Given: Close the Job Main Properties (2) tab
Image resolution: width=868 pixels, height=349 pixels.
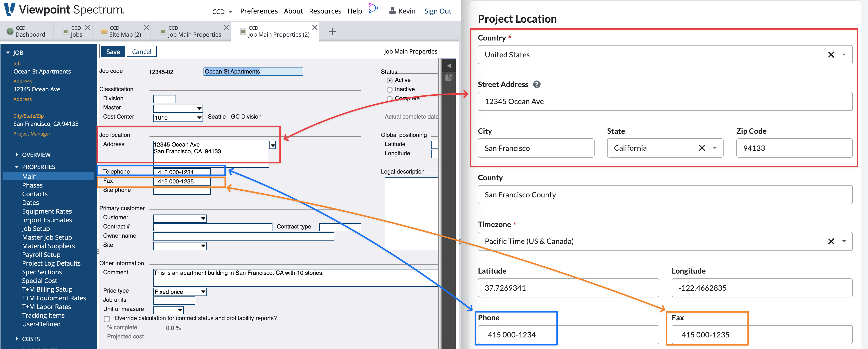Looking at the screenshot, I should [x=315, y=28].
